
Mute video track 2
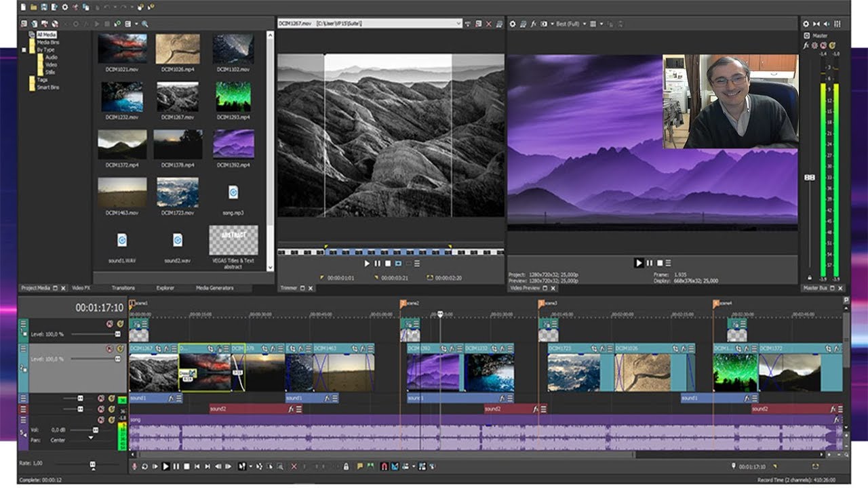click(109, 348)
